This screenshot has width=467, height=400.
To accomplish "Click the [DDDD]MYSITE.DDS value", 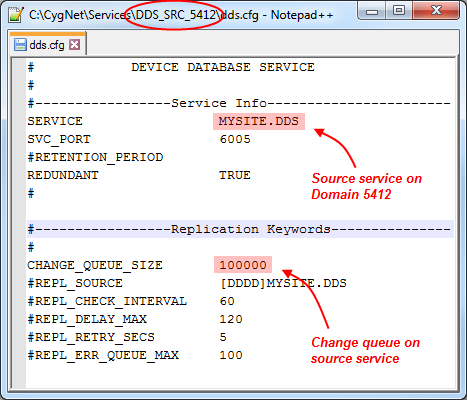I will pos(283,283).
